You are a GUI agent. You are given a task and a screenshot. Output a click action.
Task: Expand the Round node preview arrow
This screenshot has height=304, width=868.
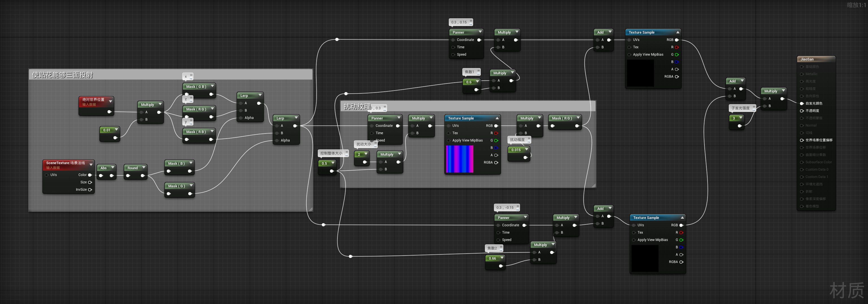pyautogui.click(x=144, y=167)
